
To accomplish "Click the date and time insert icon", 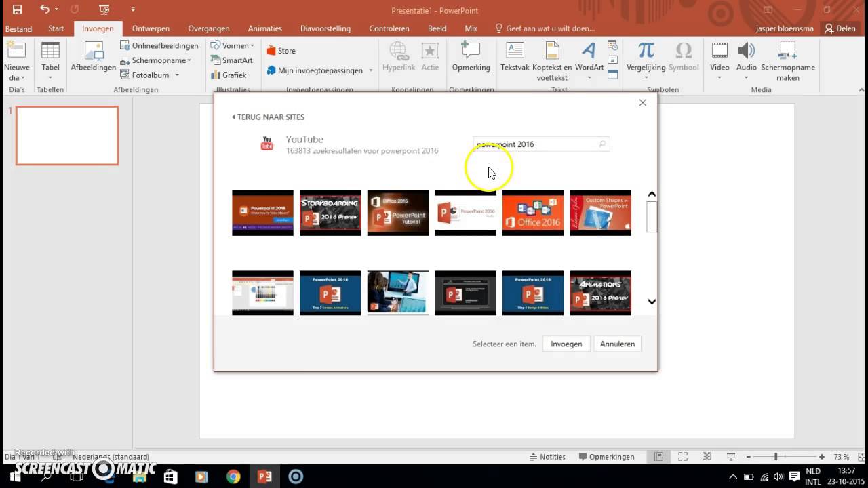I will click(x=613, y=45).
